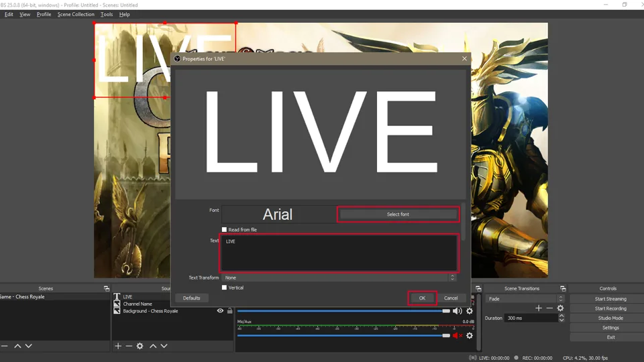Viewport: 644px width, 362px height.
Task: Move source up in Sources list
Action: pyautogui.click(x=153, y=346)
